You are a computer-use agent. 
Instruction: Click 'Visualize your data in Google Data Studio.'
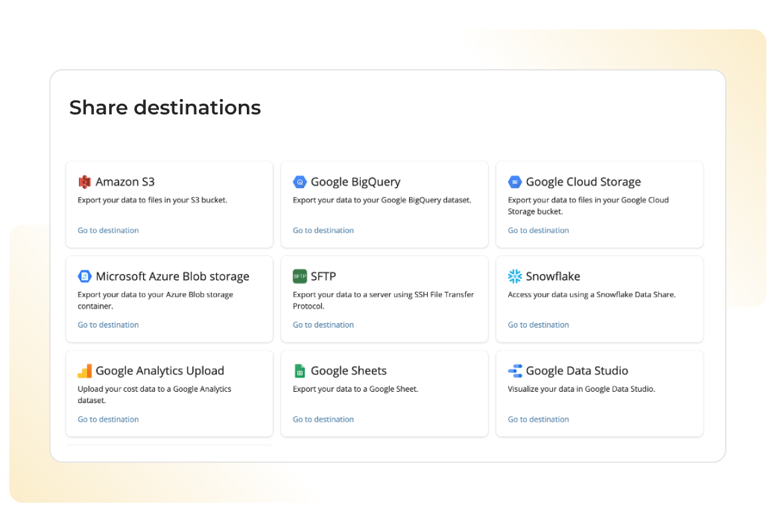point(581,389)
